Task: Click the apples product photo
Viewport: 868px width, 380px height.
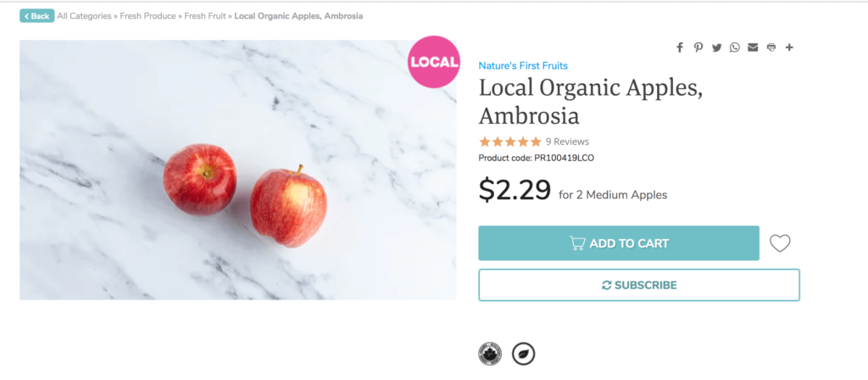Action: click(238, 170)
